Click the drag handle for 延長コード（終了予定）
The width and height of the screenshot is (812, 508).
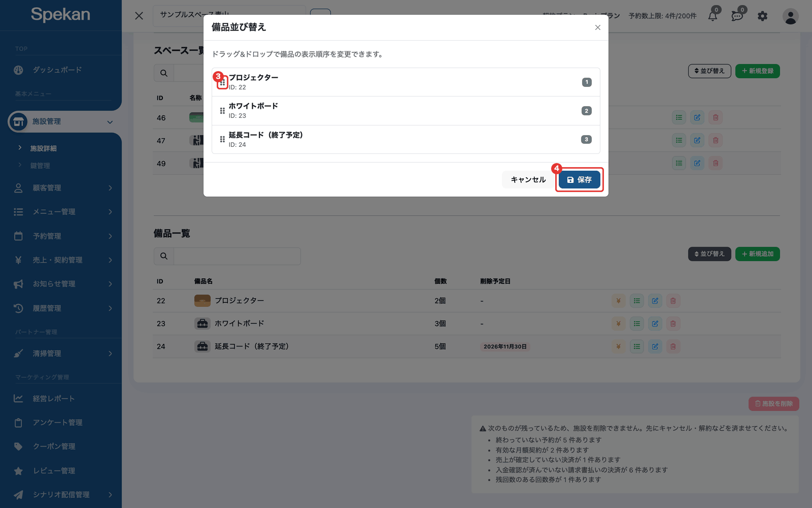click(x=222, y=139)
